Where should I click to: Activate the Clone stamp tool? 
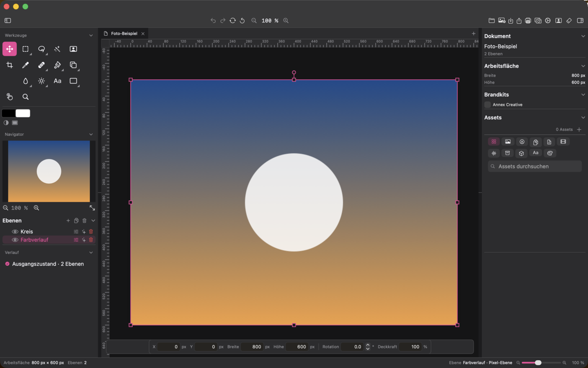pos(73,65)
